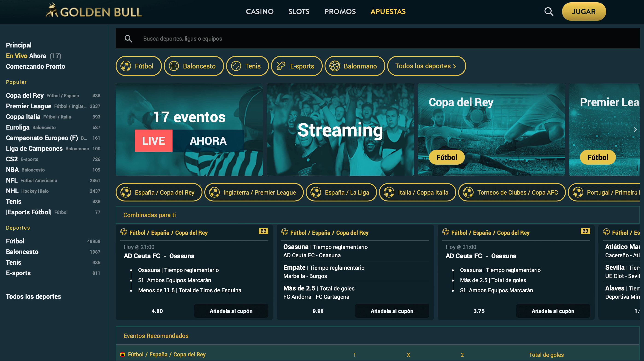This screenshot has width=644, height=361.
Task: Add the 3.75 combo to the coupon
Action: pos(553,311)
